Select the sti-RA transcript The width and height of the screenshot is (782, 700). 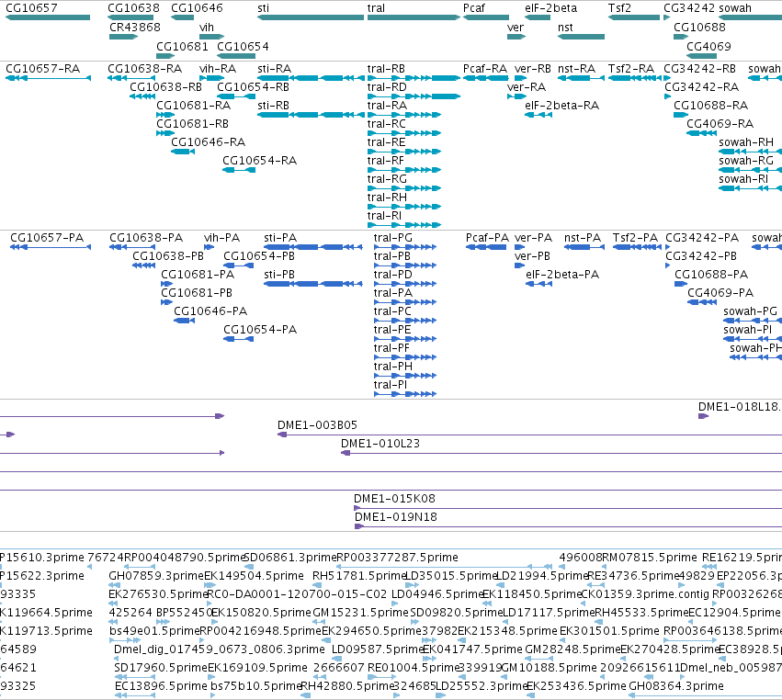(311, 78)
